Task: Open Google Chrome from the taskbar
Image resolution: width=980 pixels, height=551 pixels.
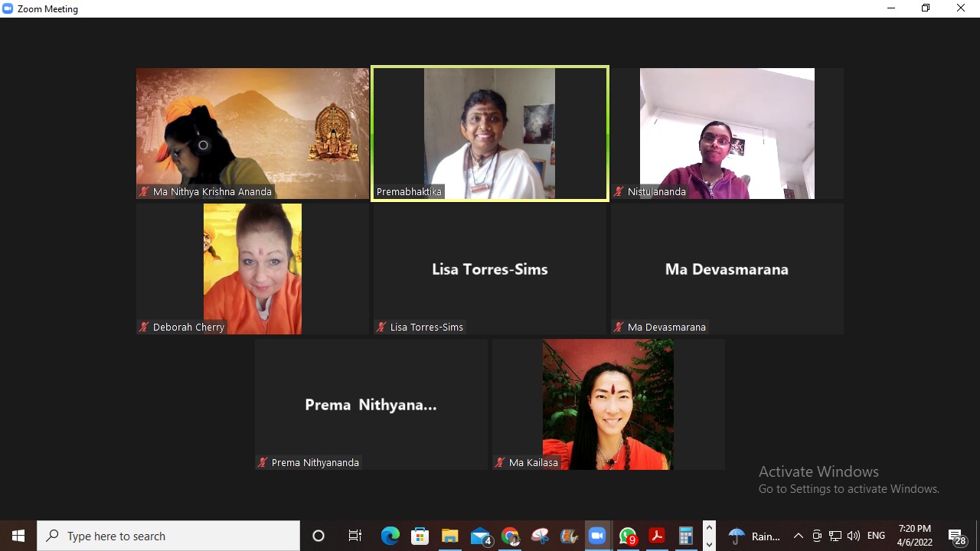Action: coord(510,536)
